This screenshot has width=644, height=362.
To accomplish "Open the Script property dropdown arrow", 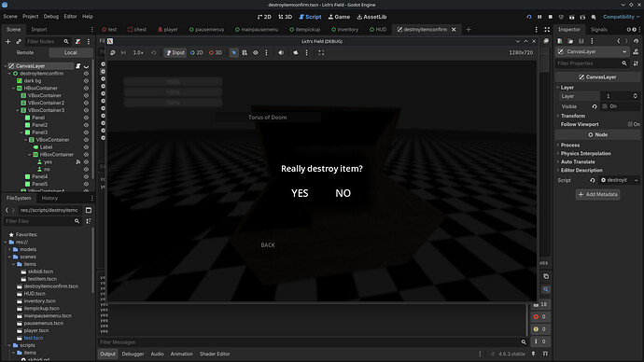I will pos(636,180).
